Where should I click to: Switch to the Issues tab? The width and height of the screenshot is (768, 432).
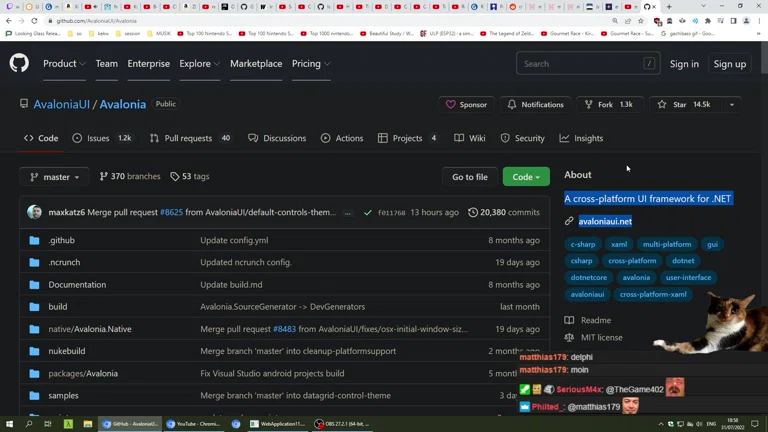pyautogui.click(x=101, y=138)
